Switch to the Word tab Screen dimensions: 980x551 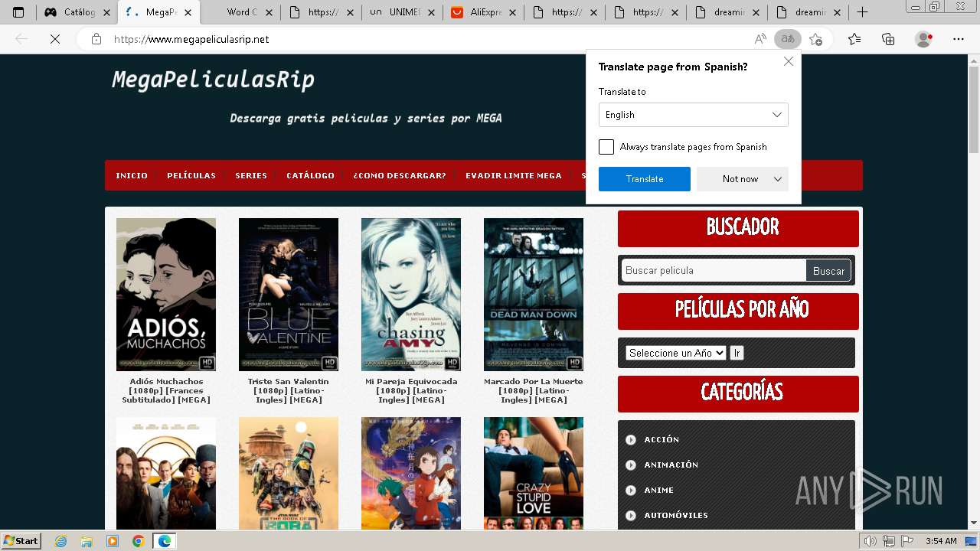242,12
